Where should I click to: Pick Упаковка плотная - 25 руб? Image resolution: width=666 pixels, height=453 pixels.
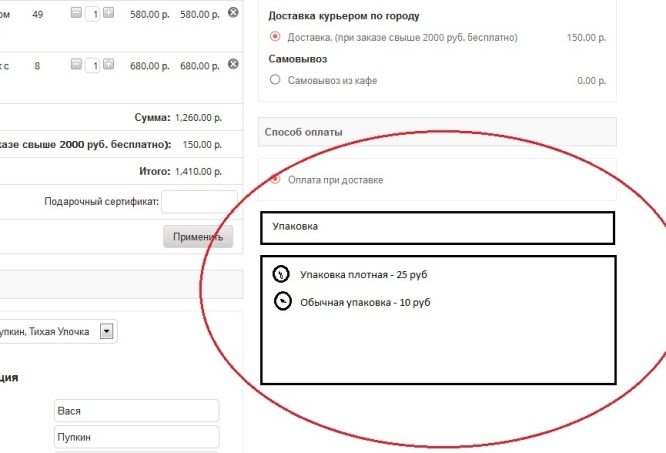(x=282, y=274)
